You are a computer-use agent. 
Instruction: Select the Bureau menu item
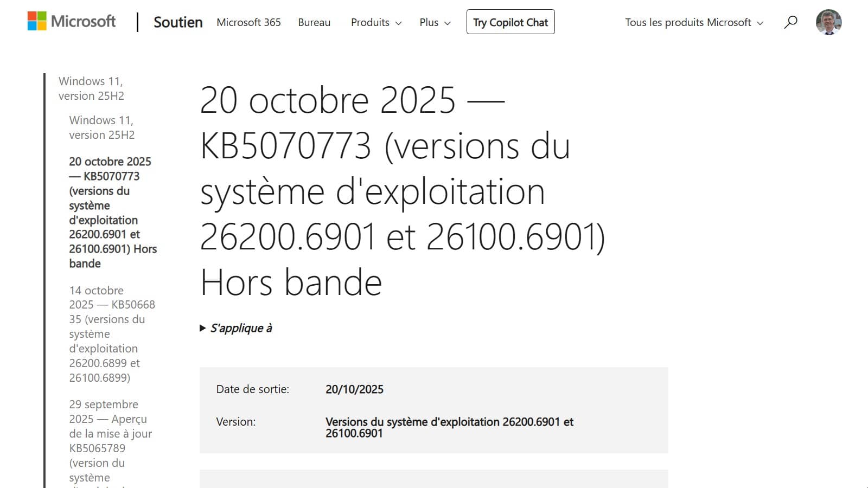[314, 22]
